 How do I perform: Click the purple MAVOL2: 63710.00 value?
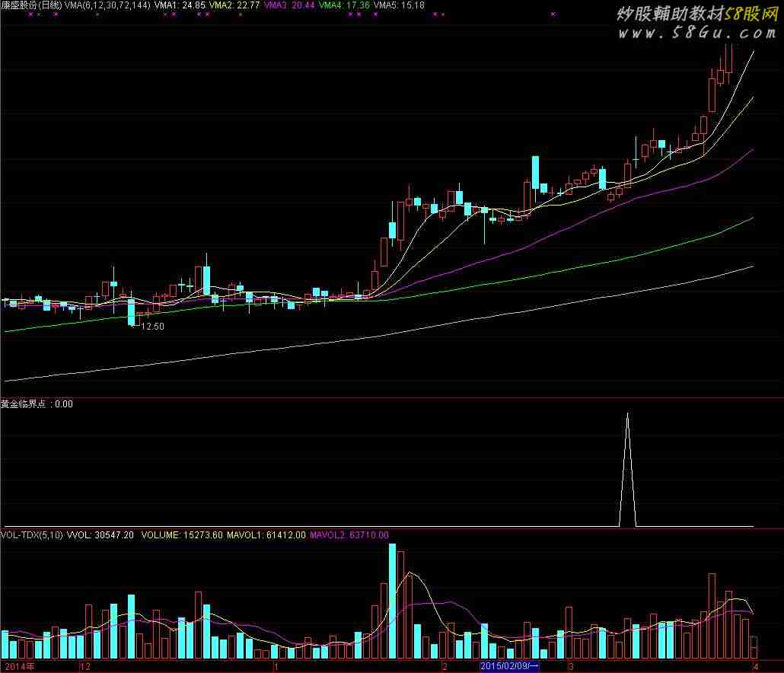coord(349,535)
